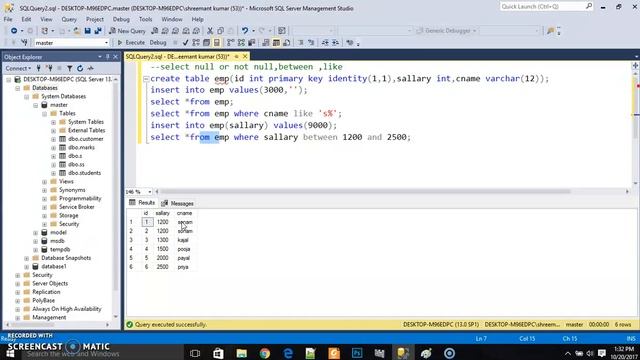The height and width of the screenshot is (360, 640).
Task: Collapse the Databases tree node
Action: [x=18, y=88]
